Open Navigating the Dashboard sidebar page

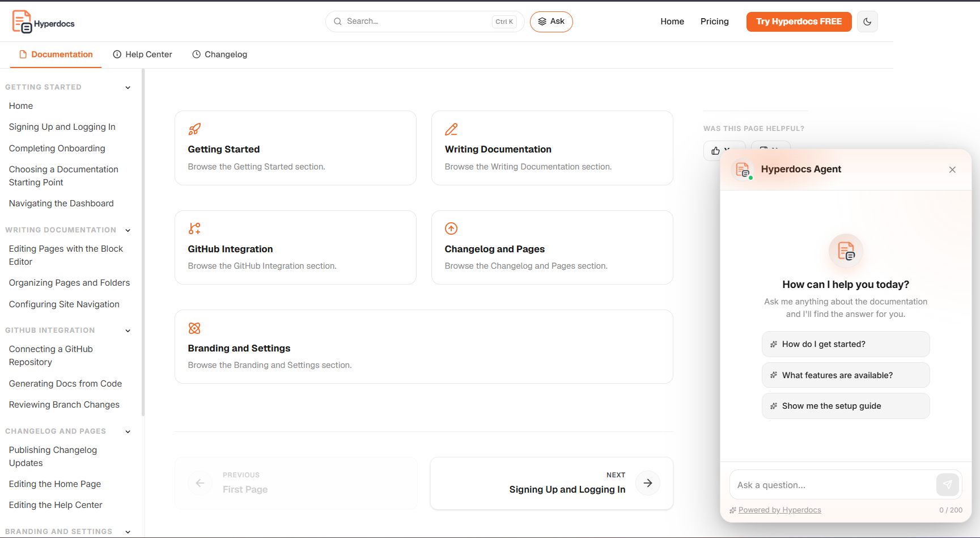[61, 204]
